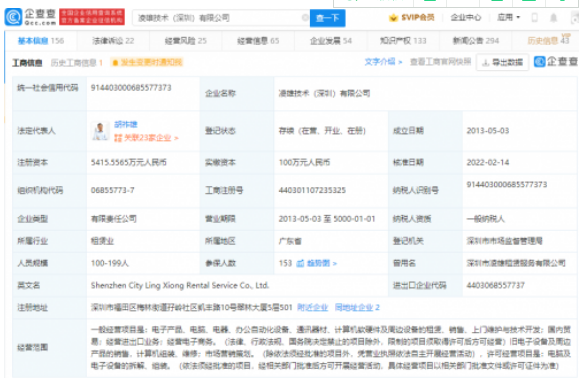The width and height of the screenshot is (587, 392).
Task: Open the 应用 dropdown menu
Action: pyautogui.click(x=508, y=17)
